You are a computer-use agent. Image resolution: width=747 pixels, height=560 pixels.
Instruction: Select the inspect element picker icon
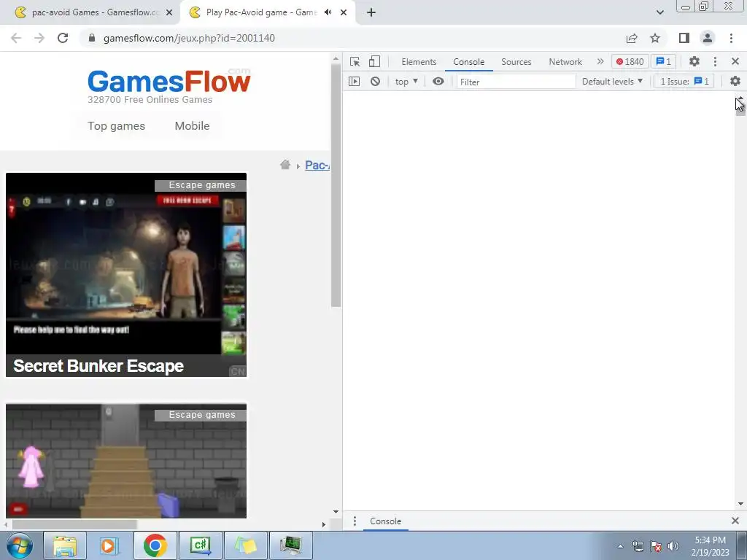click(x=355, y=61)
